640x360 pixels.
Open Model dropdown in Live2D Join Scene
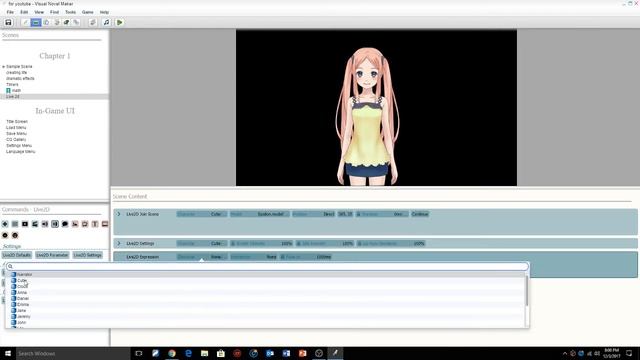point(260,214)
